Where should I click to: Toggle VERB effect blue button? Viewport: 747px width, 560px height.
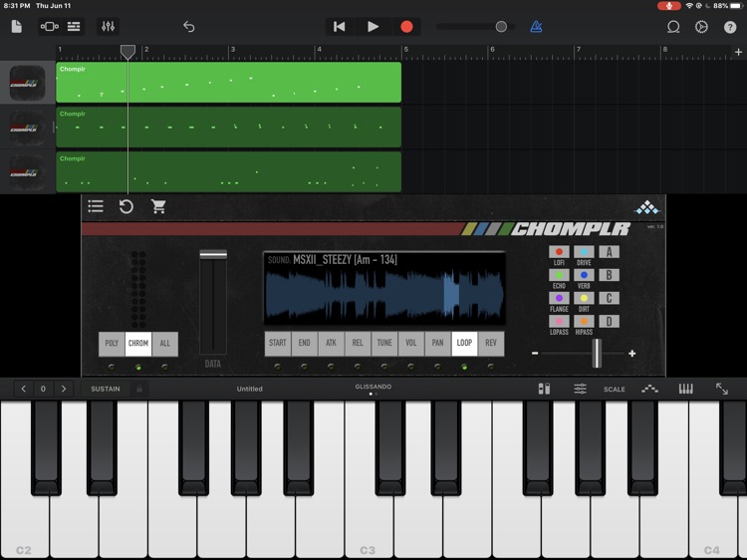pyautogui.click(x=584, y=275)
